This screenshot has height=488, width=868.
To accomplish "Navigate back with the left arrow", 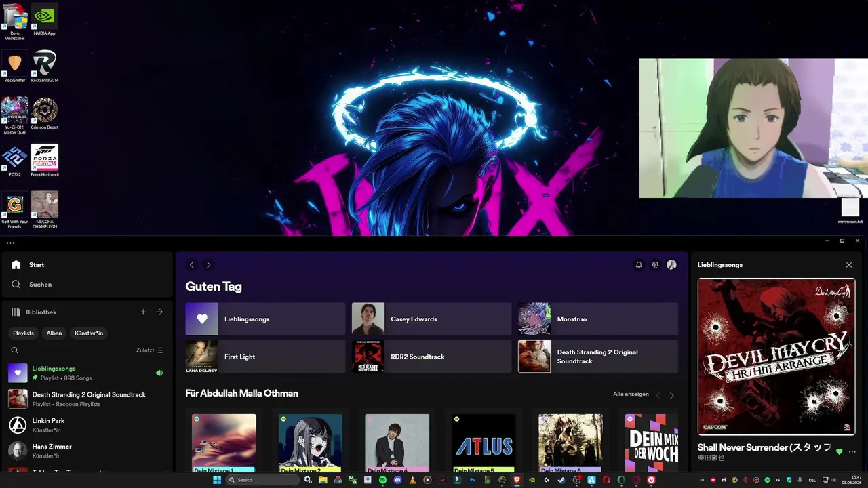I will pos(192,265).
